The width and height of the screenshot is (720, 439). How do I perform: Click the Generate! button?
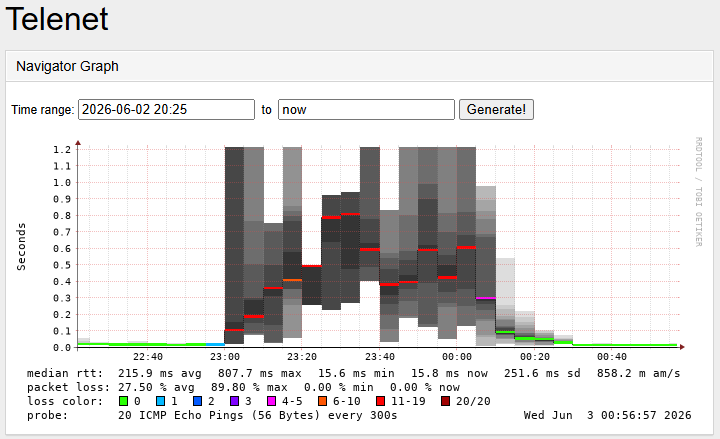tap(496, 109)
